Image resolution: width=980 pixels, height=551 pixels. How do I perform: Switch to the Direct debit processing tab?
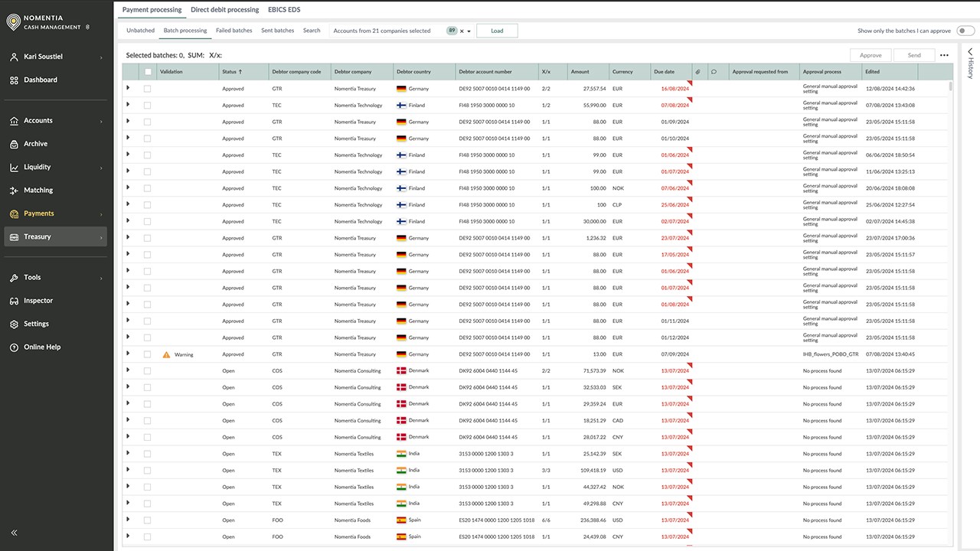(x=225, y=10)
